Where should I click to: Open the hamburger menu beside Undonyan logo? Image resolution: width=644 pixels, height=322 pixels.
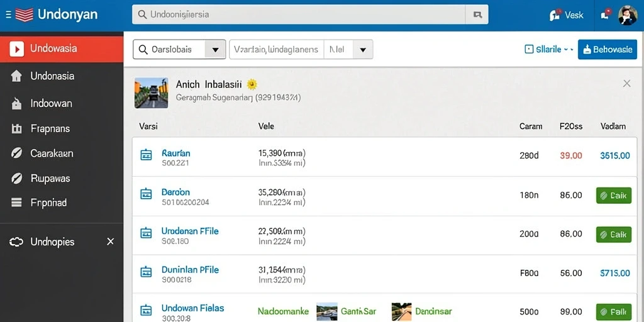click(x=8, y=15)
